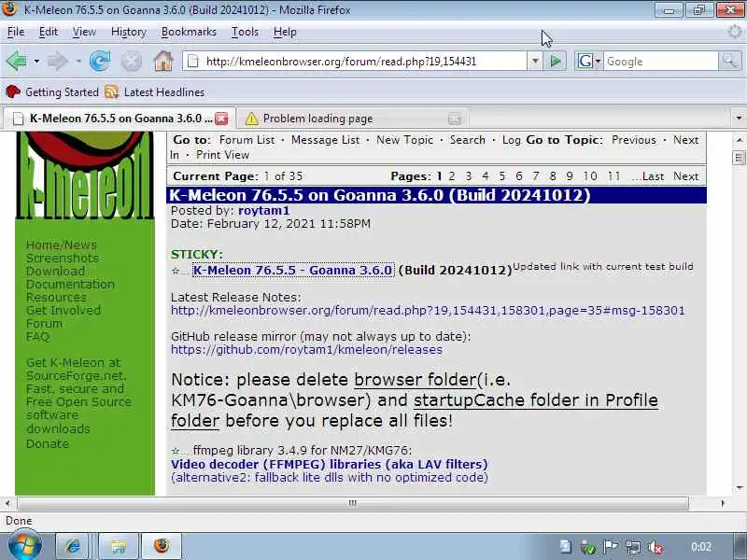Select the K-Meleon 76.5.5 on Goanna tab
This screenshot has width=747, height=560.
point(120,119)
